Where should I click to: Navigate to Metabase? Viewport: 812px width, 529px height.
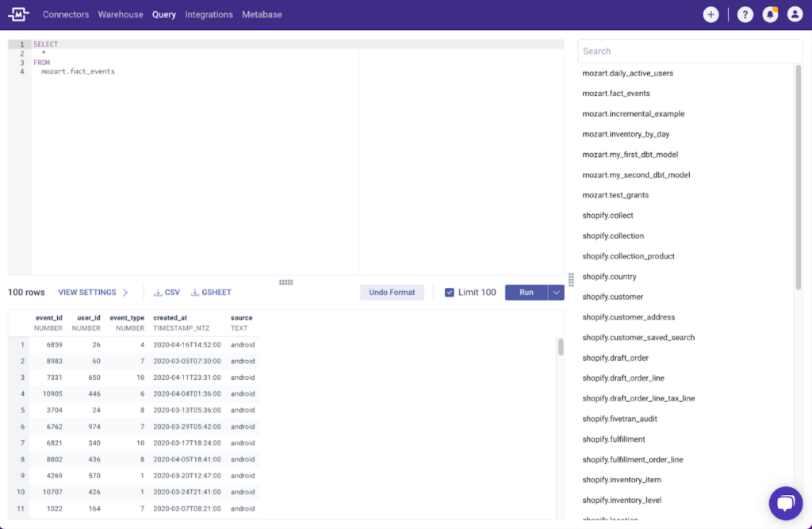point(262,13)
